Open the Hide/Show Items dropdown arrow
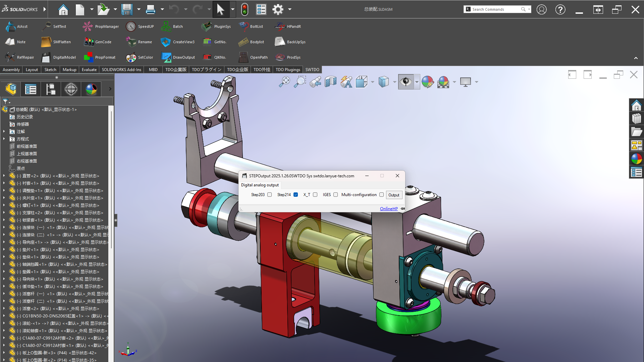This screenshot has height=362, width=644. coord(417,82)
